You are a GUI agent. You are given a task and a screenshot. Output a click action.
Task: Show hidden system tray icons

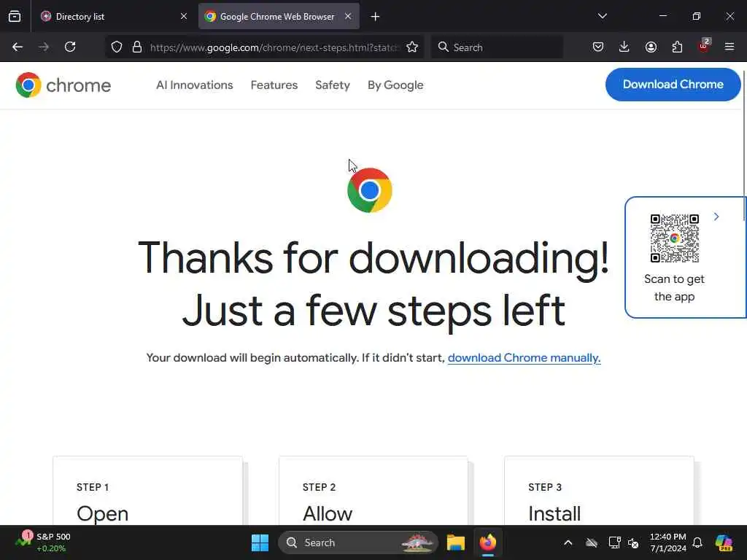(568, 542)
